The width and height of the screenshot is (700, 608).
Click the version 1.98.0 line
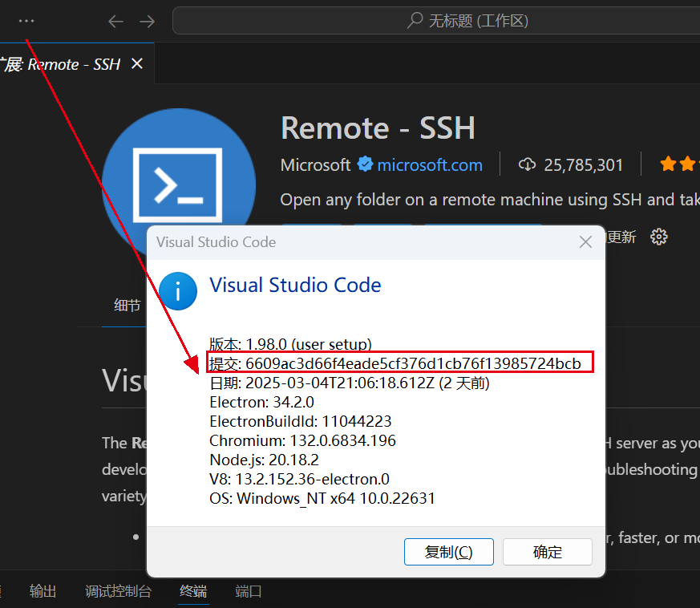290,344
